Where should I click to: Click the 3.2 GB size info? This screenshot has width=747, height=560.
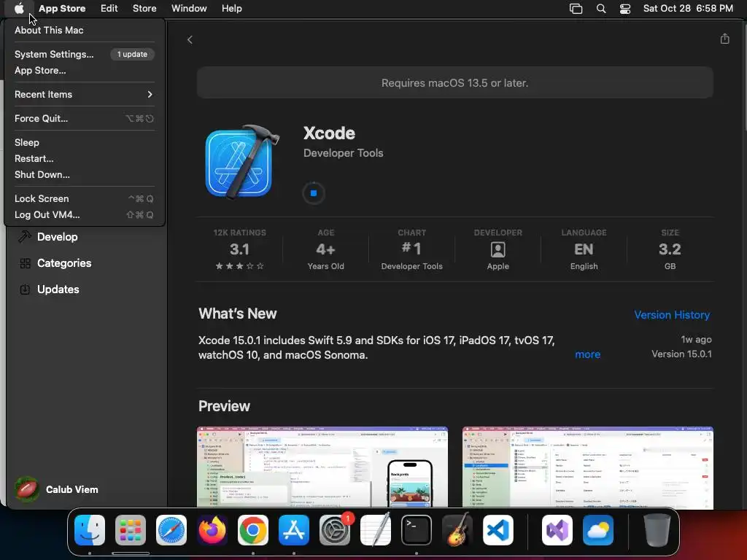point(670,249)
